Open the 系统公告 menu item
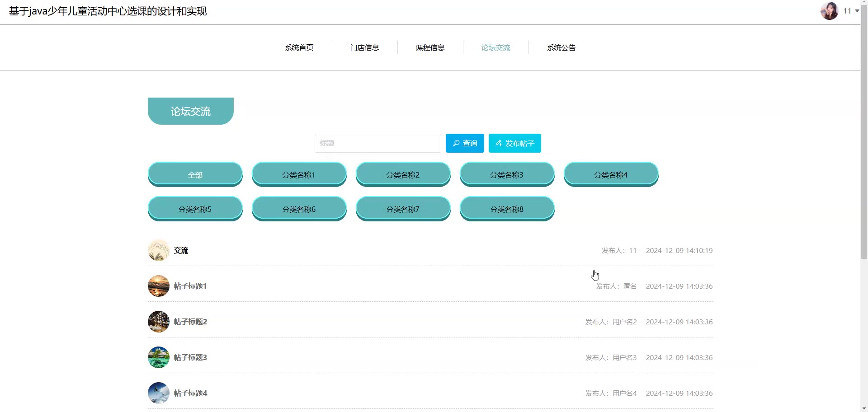Screen dimensions: 868x412 [x=561, y=47]
